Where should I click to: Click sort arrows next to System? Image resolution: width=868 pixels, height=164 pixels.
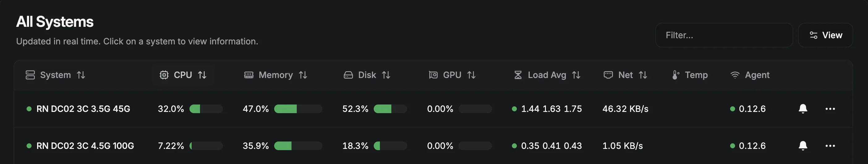pos(81,75)
